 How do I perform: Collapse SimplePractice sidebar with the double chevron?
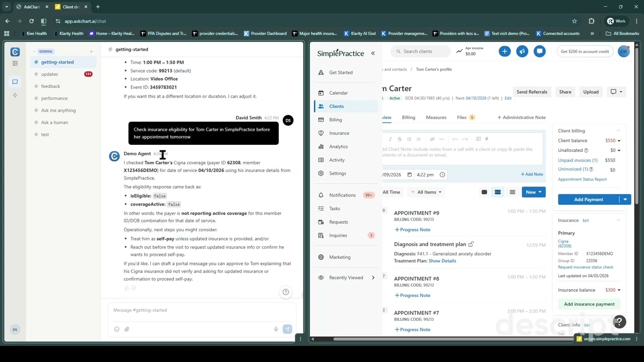click(x=373, y=53)
